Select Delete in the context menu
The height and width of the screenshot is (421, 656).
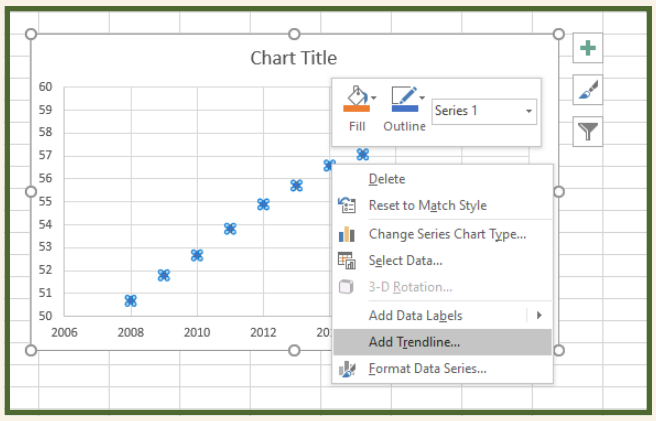(387, 179)
